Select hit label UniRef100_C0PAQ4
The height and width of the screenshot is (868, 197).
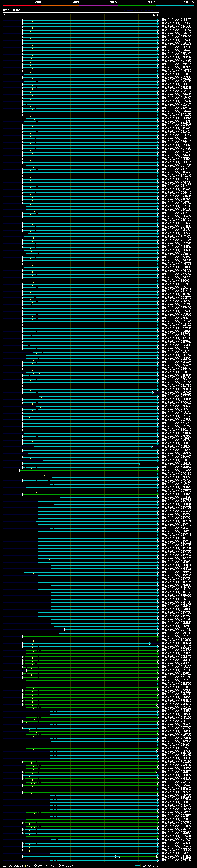tap(176, 504)
